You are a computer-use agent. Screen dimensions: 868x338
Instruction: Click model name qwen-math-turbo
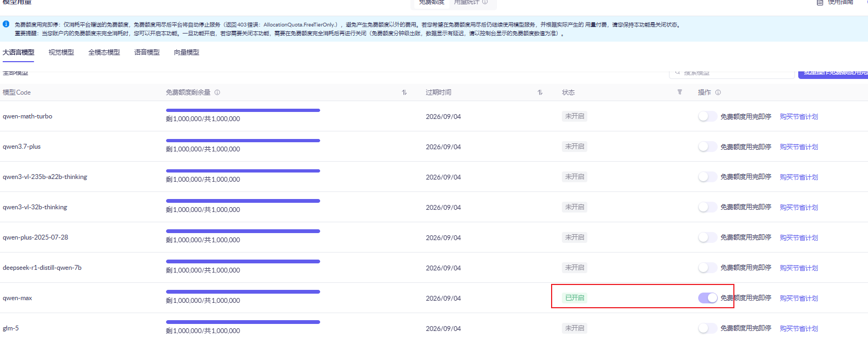tap(28, 116)
